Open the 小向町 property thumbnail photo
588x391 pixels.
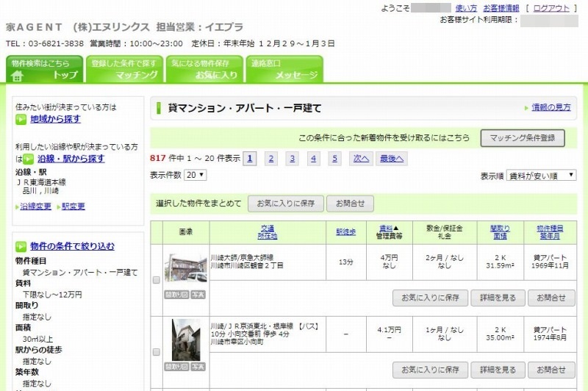click(186, 340)
